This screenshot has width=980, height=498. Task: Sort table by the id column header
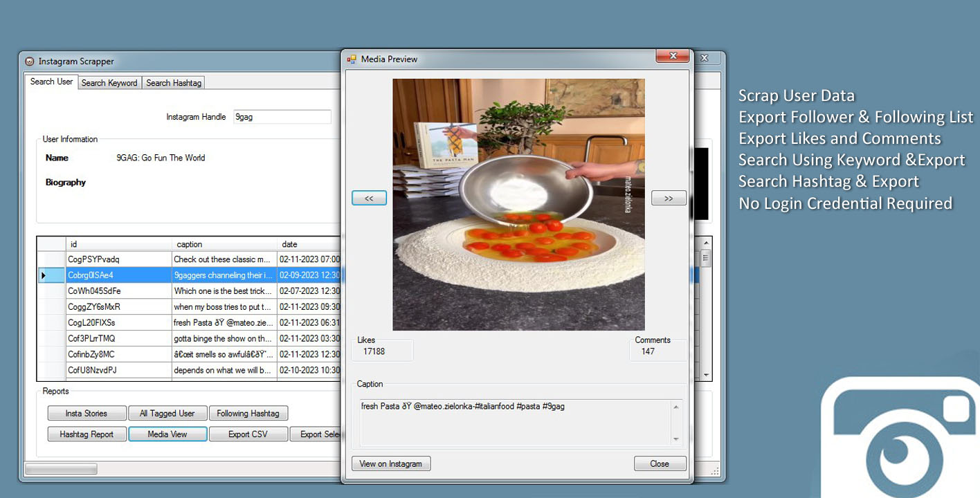tap(118, 244)
